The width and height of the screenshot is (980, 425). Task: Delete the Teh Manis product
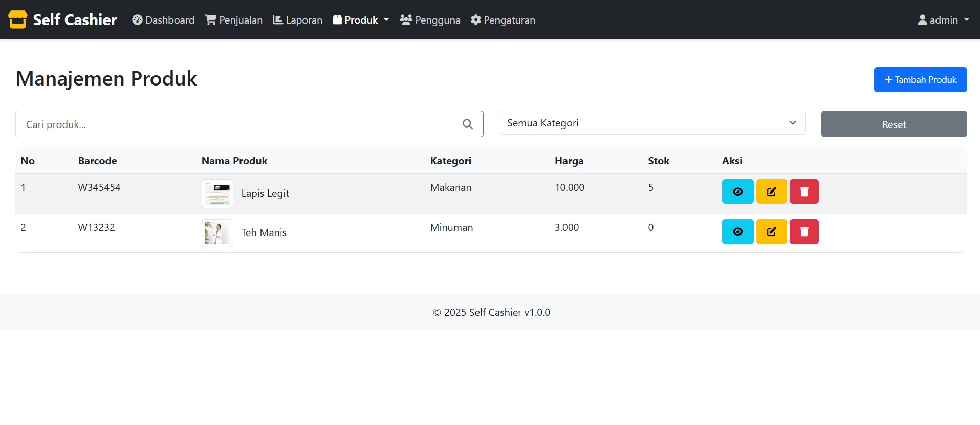[x=804, y=231]
